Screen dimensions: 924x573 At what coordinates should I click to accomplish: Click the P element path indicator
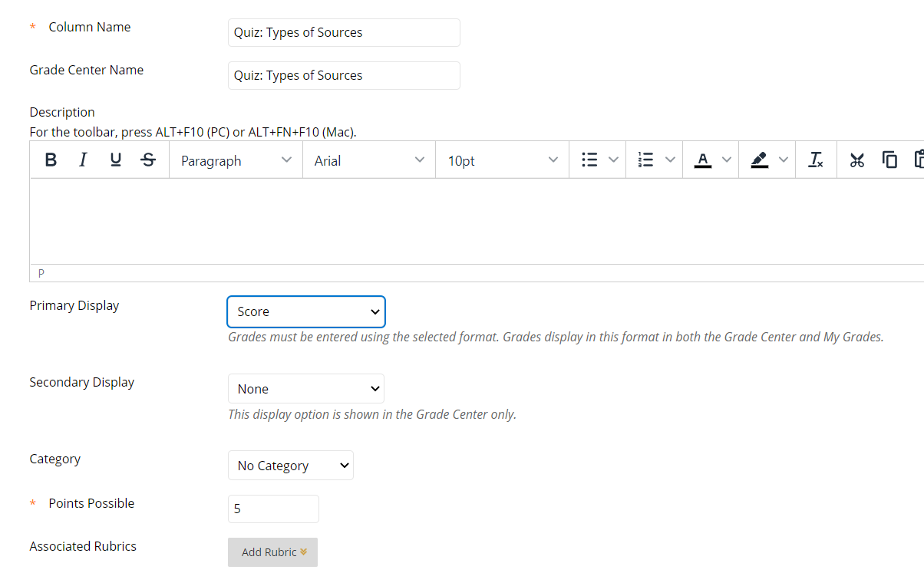tap(41, 273)
